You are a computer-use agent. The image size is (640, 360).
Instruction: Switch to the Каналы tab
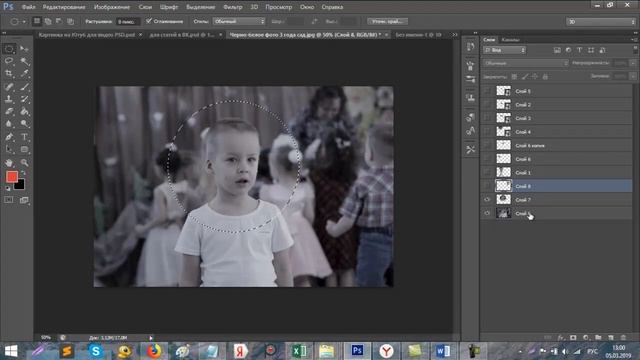point(511,40)
